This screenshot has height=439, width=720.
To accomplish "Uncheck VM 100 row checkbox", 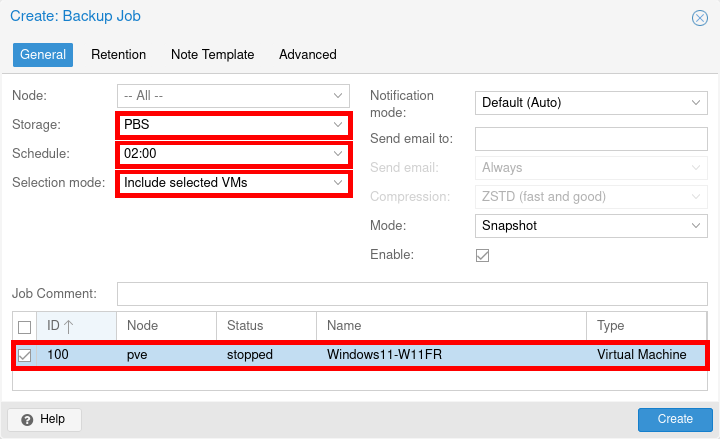I will [25, 355].
